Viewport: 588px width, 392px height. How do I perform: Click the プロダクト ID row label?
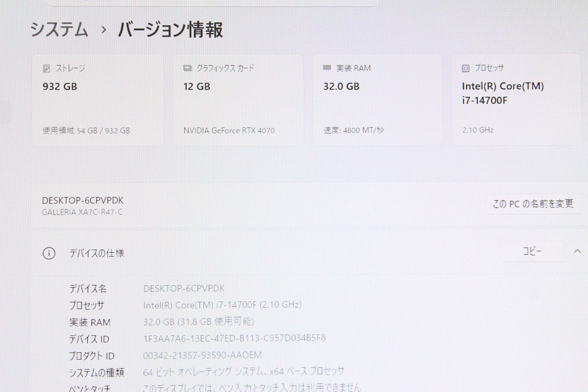(x=92, y=356)
